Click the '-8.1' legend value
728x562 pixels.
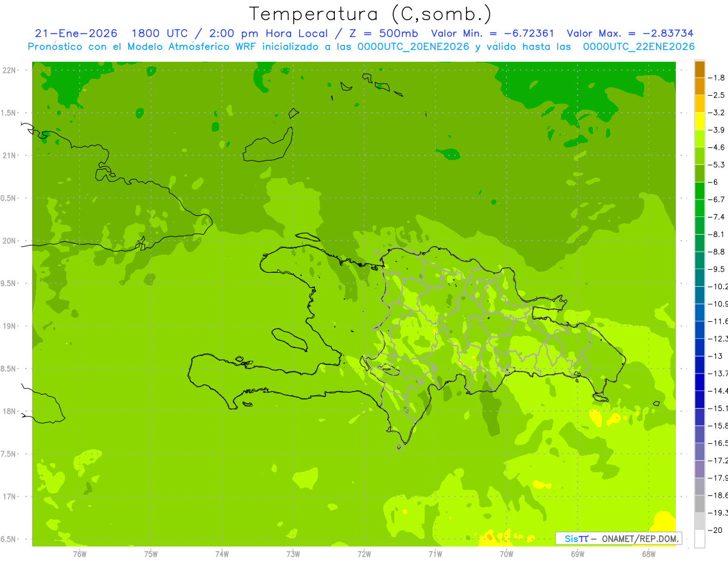click(x=717, y=234)
